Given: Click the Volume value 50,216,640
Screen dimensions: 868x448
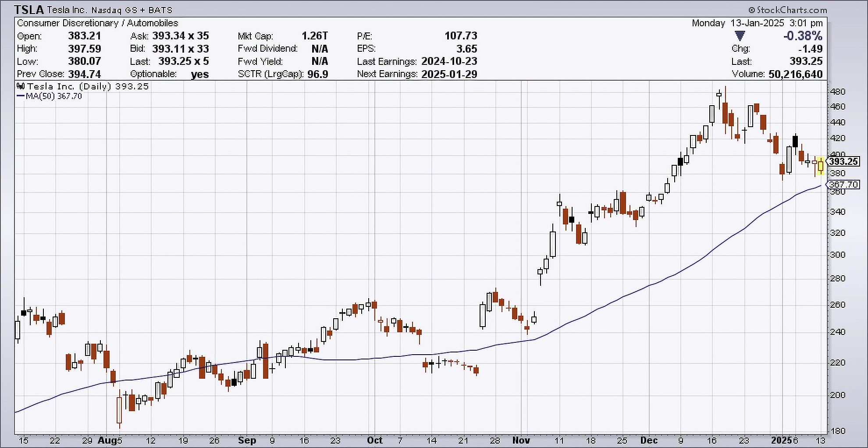Looking at the screenshot, I should [x=795, y=74].
